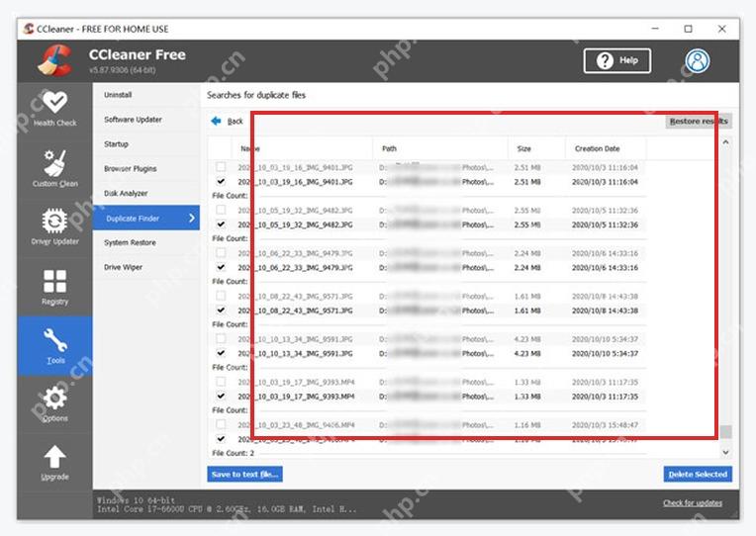
Task: Click the unchecked IMG_9406.MP4 file name
Action: tap(296, 425)
